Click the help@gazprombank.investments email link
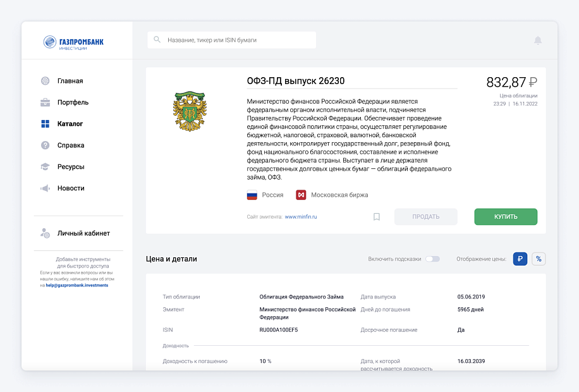Viewport: 579px width, 392px height. (x=77, y=285)
